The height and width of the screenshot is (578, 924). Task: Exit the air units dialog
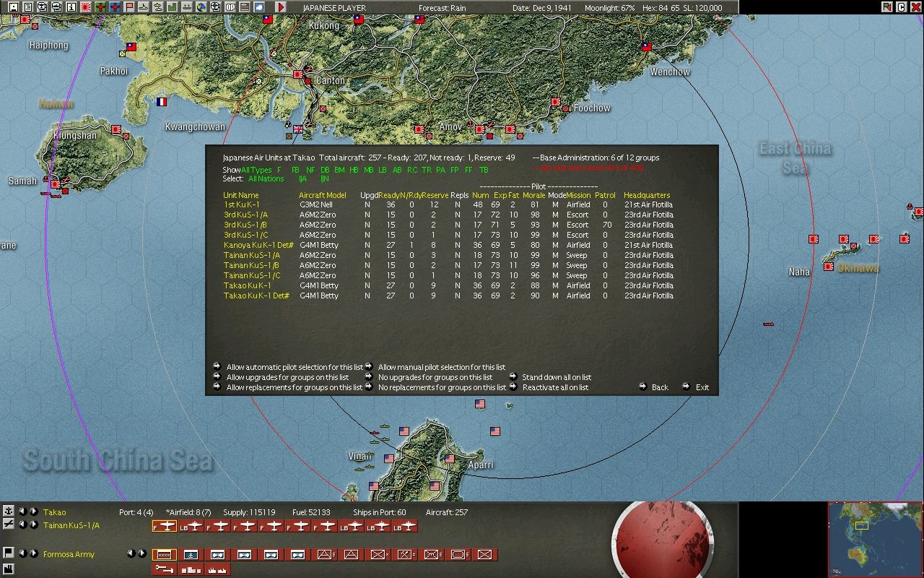702,387
